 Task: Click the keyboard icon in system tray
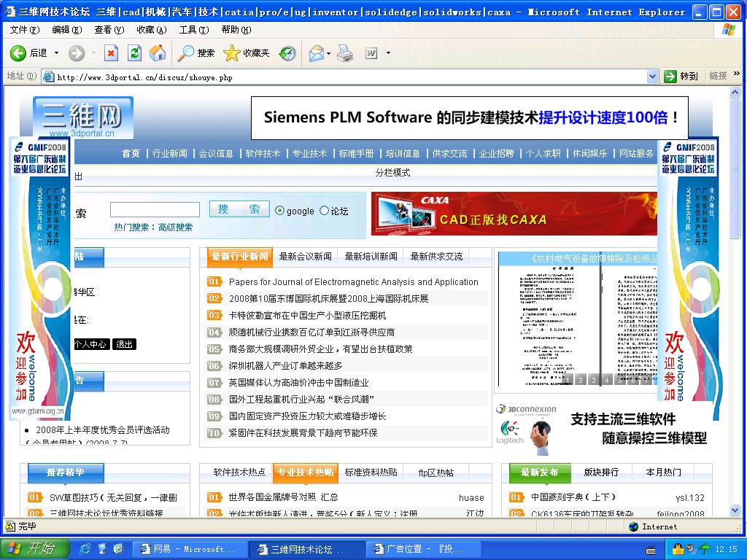coord(651,550)
